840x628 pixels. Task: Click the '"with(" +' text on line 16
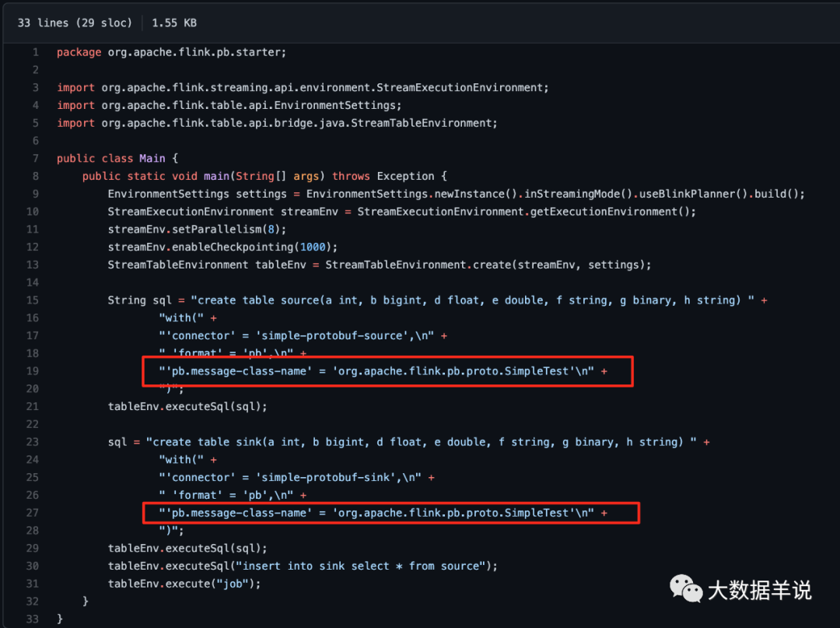click(187, 318)
